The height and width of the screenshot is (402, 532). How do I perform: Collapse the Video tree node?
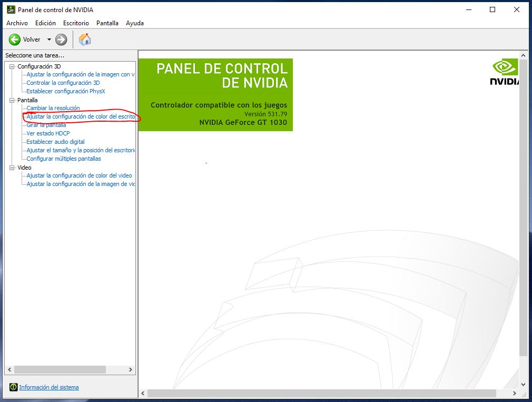[x=12, y=168]
